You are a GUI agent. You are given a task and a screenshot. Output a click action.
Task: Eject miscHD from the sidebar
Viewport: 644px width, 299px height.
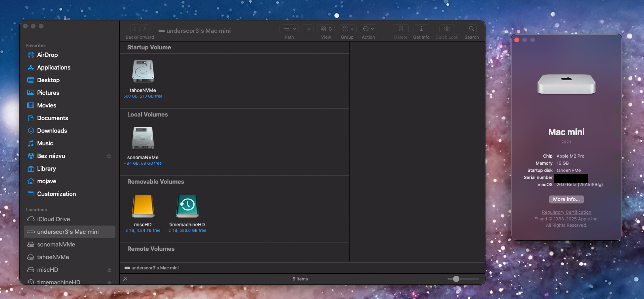tap(110, 270)
